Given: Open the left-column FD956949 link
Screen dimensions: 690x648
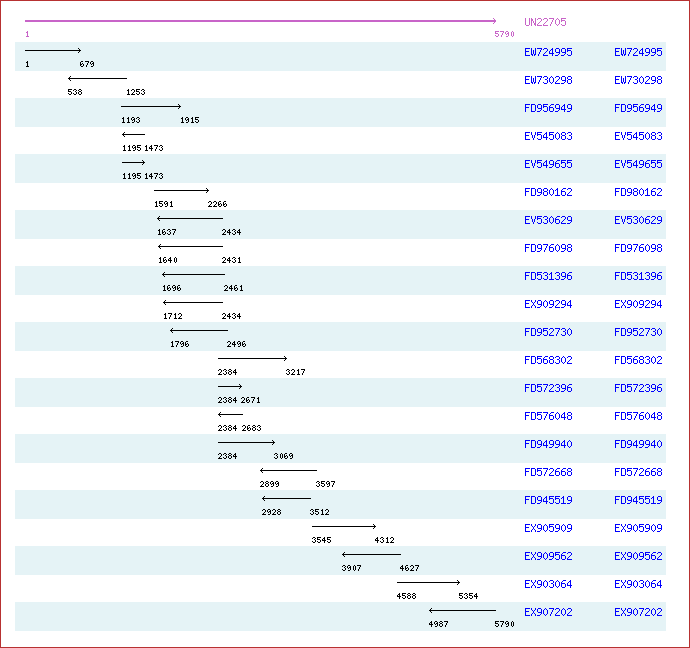Looking at the screenshot, I should [x=548, y=108].
